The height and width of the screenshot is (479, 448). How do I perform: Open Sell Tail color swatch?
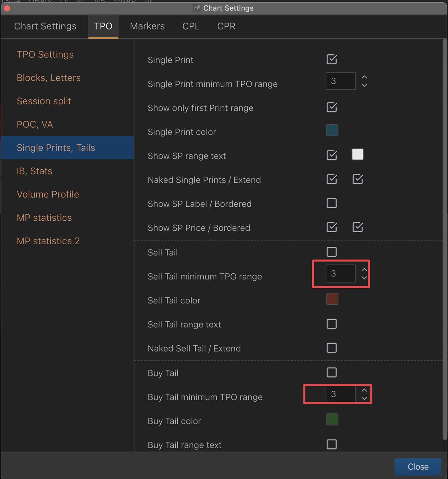tap(332, 299)
